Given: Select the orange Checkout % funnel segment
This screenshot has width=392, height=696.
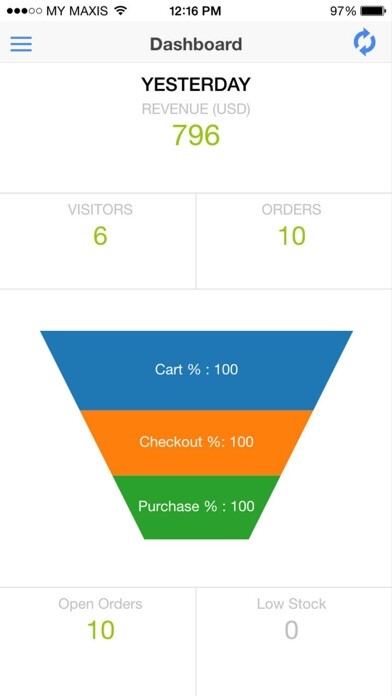Looking at the screenshot, I should coord(196,442).
